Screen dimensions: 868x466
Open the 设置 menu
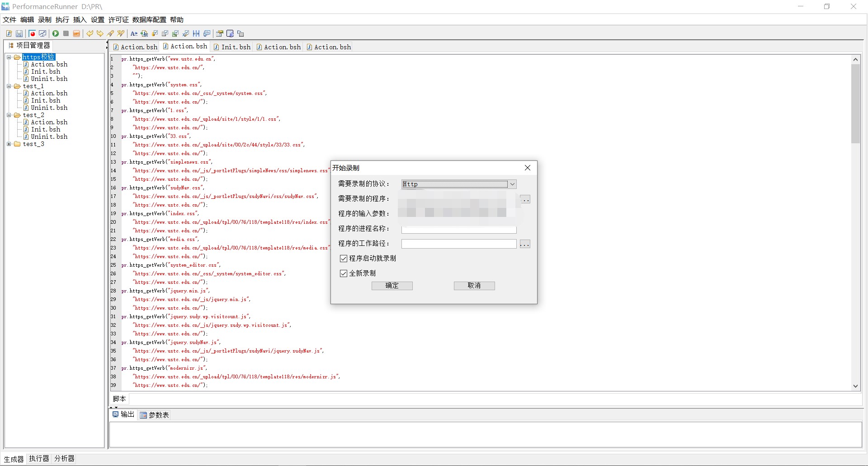tap(98, 20)
